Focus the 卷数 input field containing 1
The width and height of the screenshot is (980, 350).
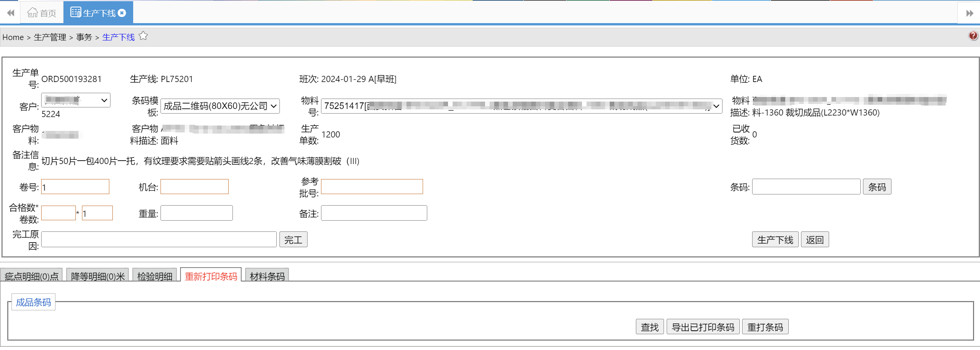97,213
